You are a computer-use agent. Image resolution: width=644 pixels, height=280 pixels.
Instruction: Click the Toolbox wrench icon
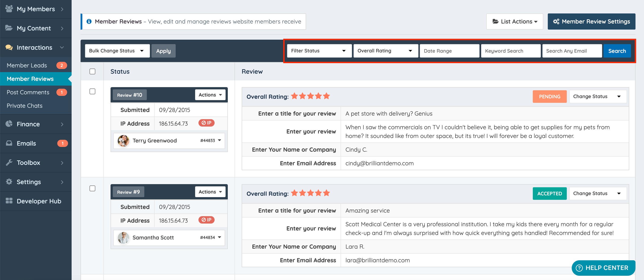[x=9, y=162]
